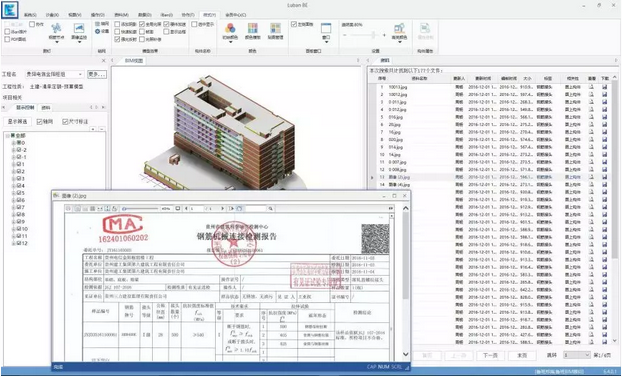Click the last page button below file list
Image resolution: width=622 pixels, height=377 pixels.
tap(522, 355)
